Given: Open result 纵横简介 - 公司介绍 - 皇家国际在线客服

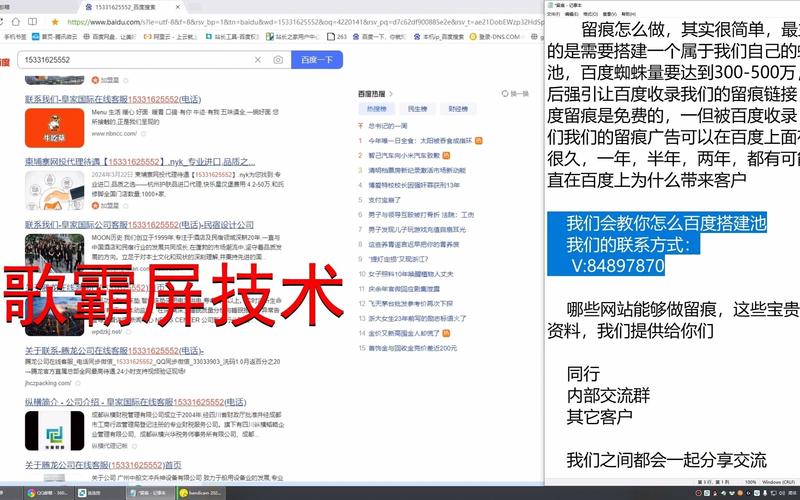Looking at the screenshot, I should 136,402.
